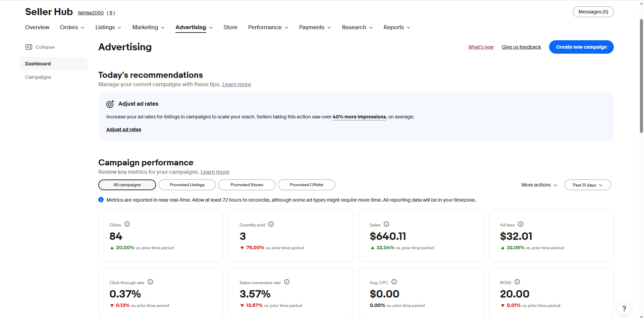Go to the Overview tab
The height and width of the screenshot is (319, 644).
37,27
